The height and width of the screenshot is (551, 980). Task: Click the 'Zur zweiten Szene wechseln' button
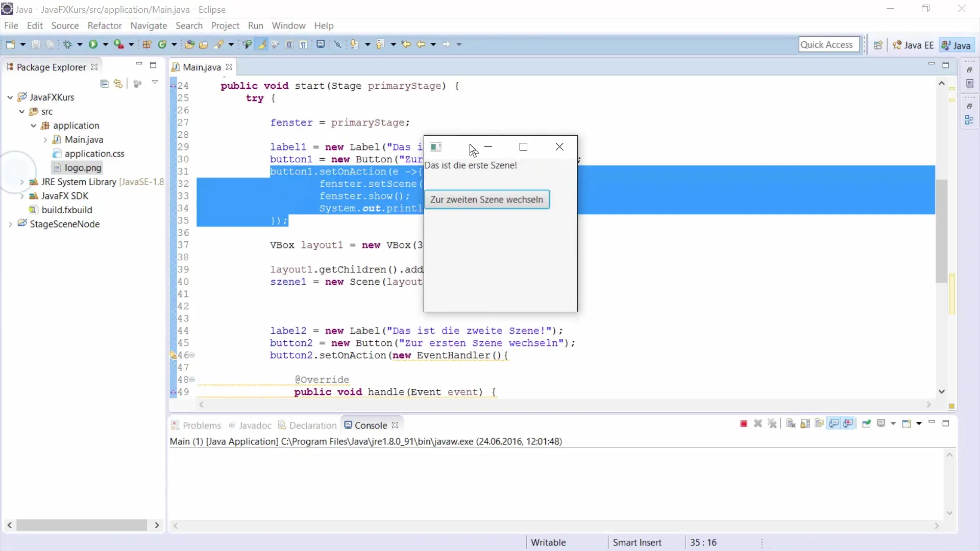pyautogui.click(x=487, y=199)
